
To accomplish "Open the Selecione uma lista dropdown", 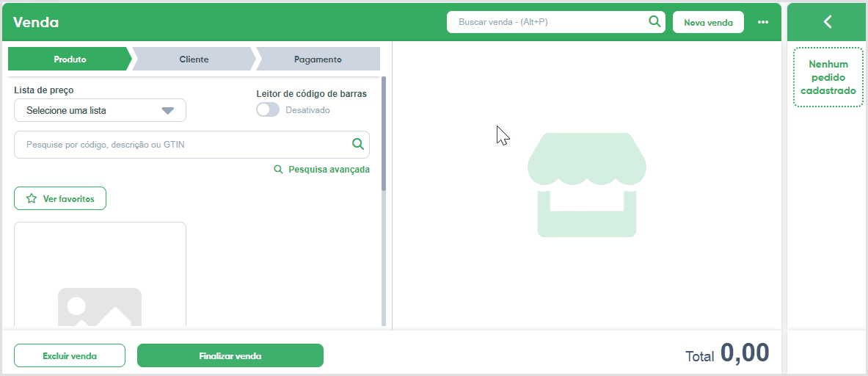I will 101,110.
